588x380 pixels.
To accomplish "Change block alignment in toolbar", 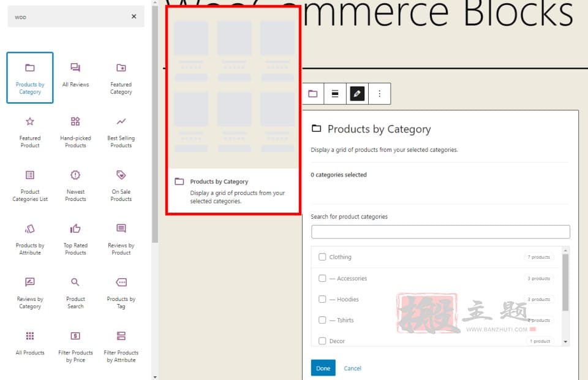I will [x=335, y=93].
